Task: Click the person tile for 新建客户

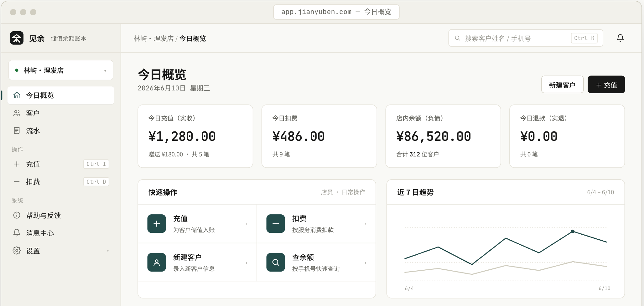Action: click(x=157, y=262)
